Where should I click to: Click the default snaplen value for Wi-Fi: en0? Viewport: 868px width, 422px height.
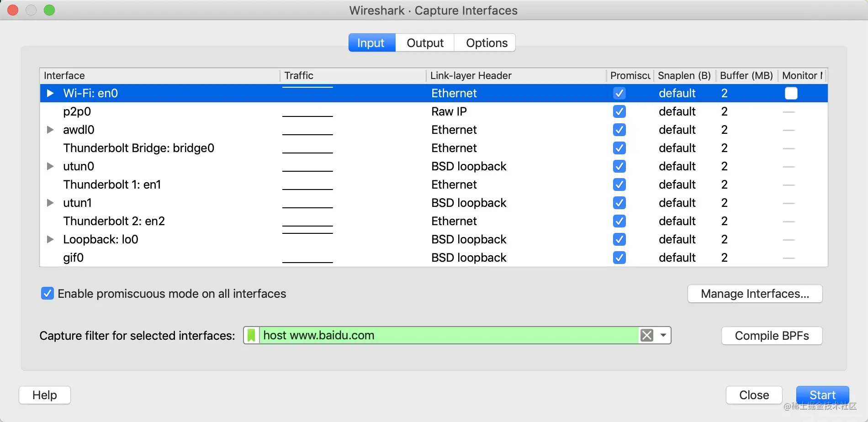click(677, 93)
